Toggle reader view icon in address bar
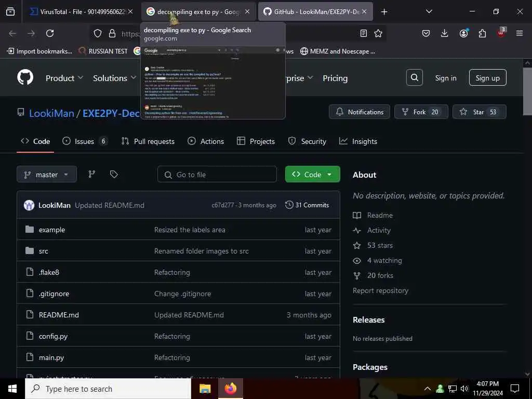Screen dimensions: 532x399 click(363, 33)
